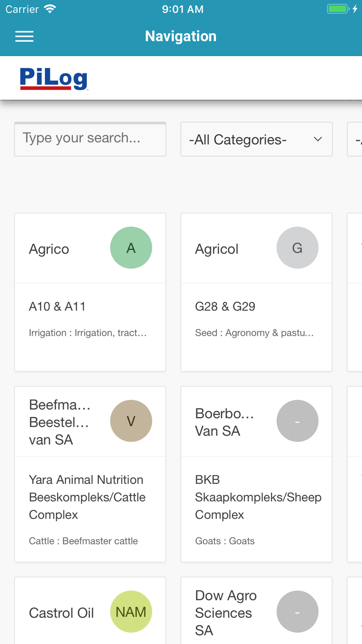The image size is (362, 644).
Task: Select A10 & A11 stand details
Action: click(x=57, y=306)
